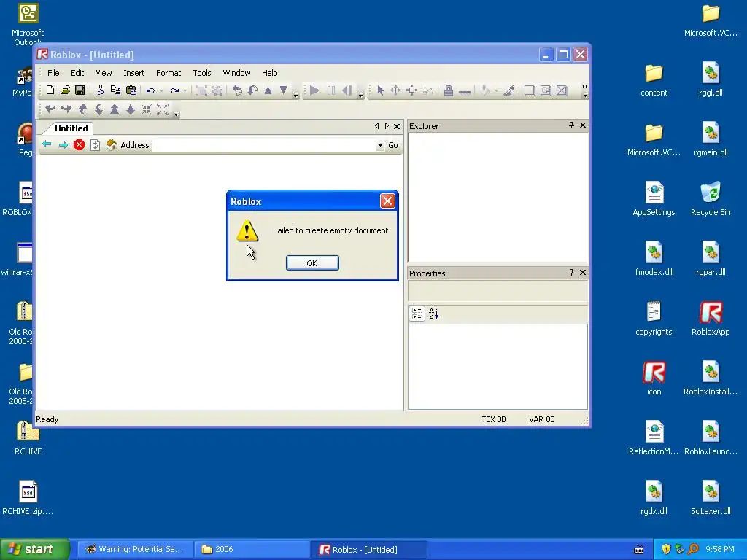This screenshot has height=560, width=747.
Task: Click the Open file folder icon
Action: pyautogui.click(x=65, y=90)
